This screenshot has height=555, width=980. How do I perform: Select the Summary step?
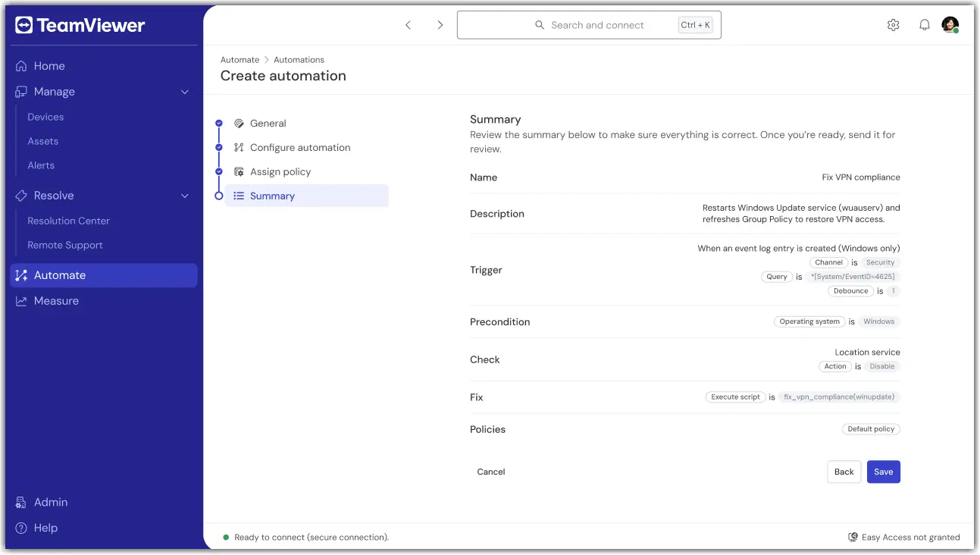pos(307,196)
